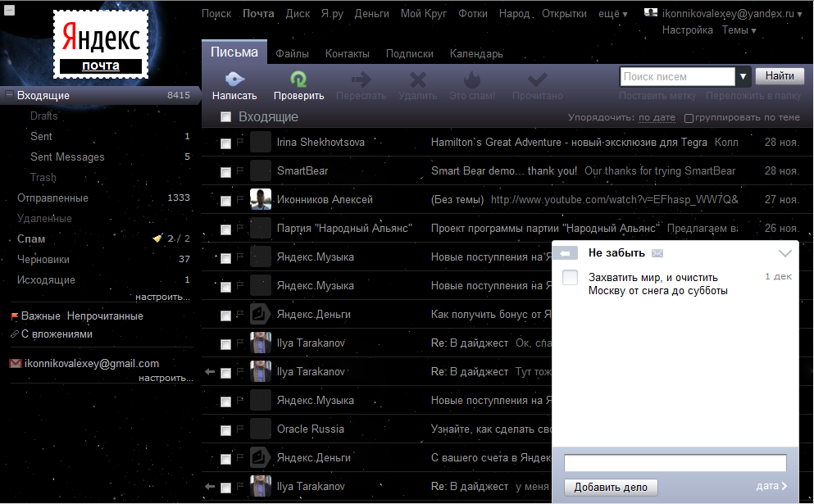Click the paperclip icon for С вложениями
The image size is (814, 504).
coord(15,334)
